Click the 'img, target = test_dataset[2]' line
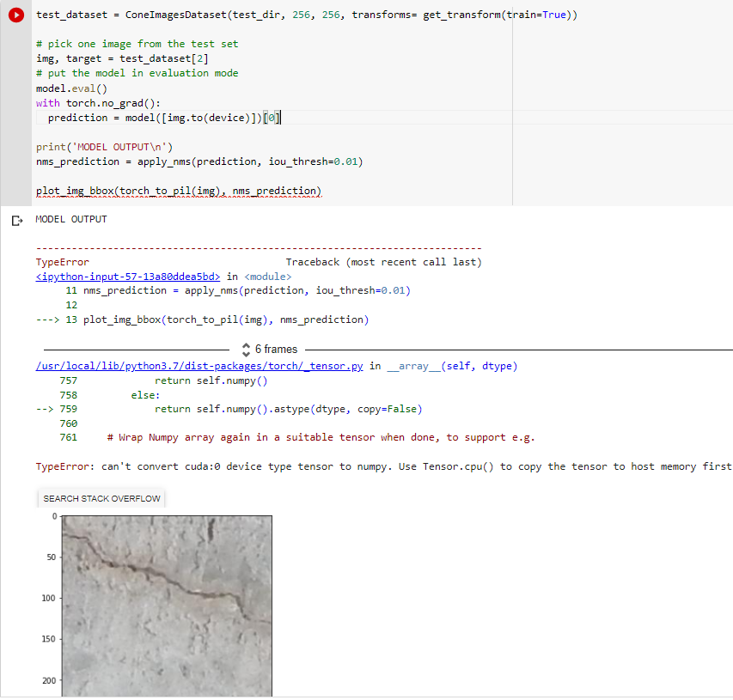The width and height of the screenshot is (733, 700). click(x=121, y=58)
